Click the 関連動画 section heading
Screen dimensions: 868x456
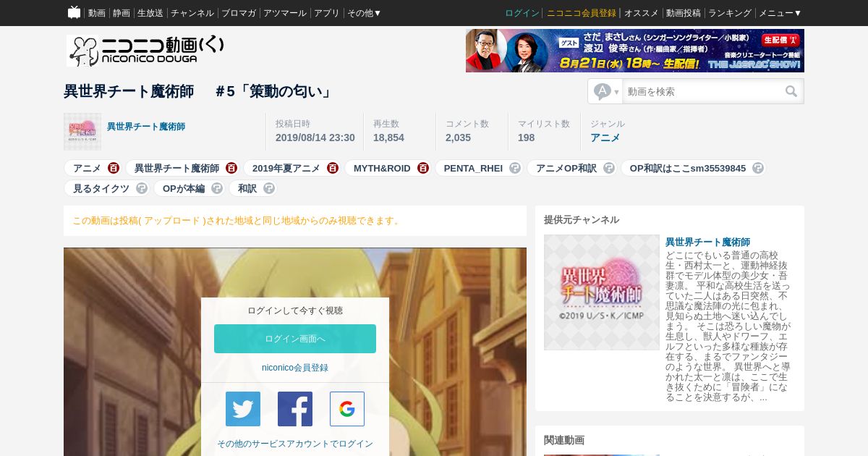(564, 440)
